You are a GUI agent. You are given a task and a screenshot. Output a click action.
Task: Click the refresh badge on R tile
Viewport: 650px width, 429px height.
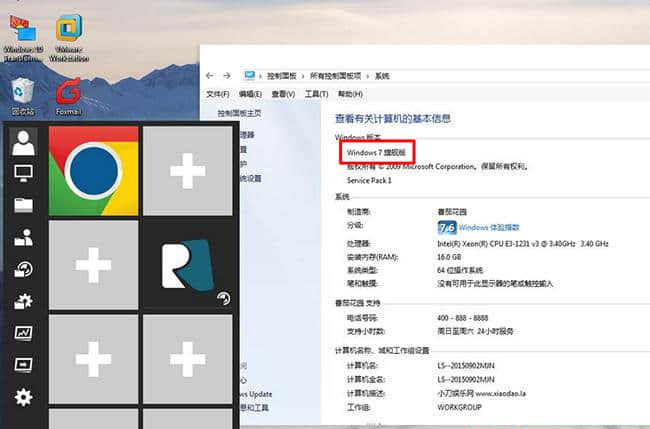point(223,298)
